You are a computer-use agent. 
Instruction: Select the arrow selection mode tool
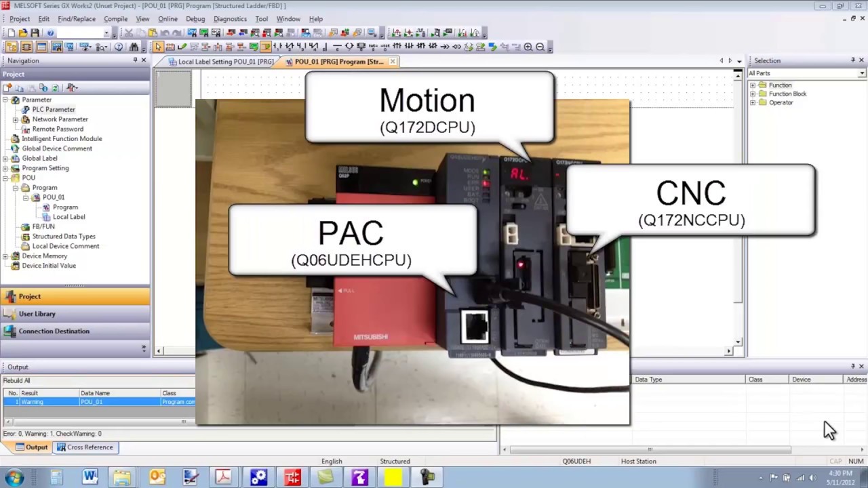click(x=158, y=47)
